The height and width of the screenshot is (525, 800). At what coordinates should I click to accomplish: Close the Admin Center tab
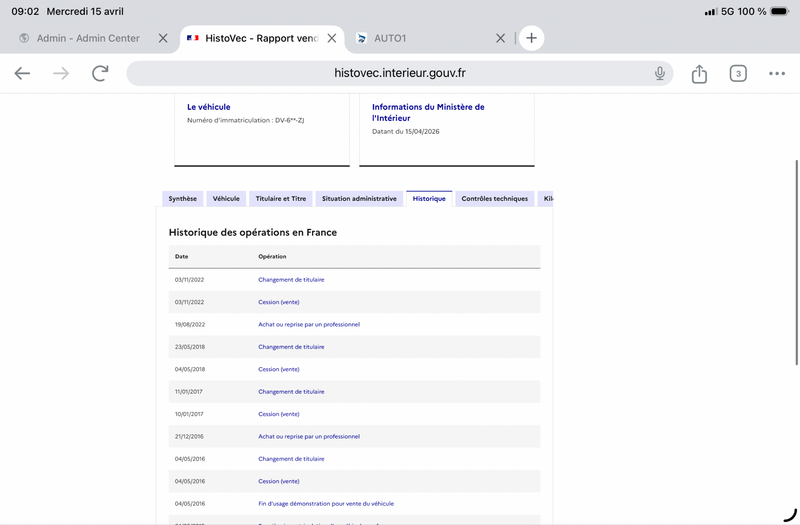point(163,38)
